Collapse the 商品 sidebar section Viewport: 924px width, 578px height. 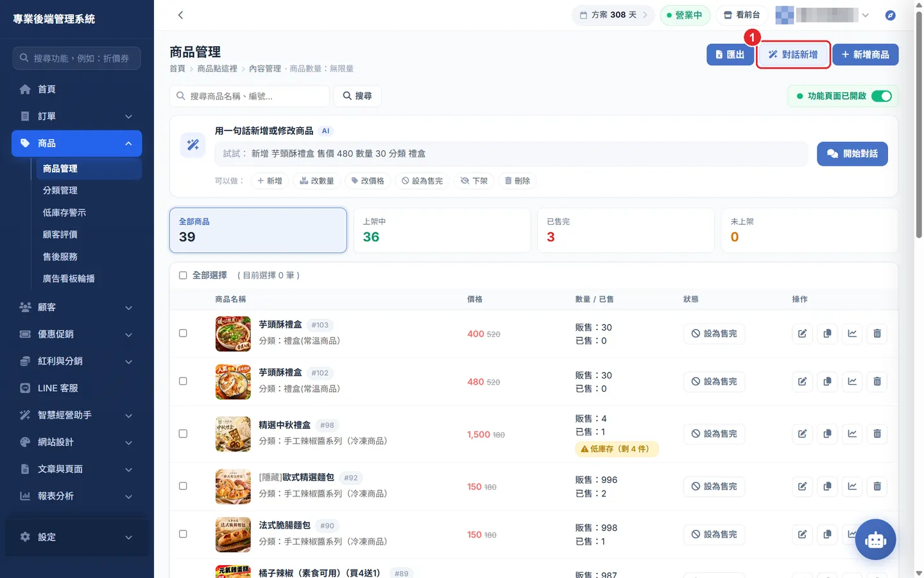(77, 143)
